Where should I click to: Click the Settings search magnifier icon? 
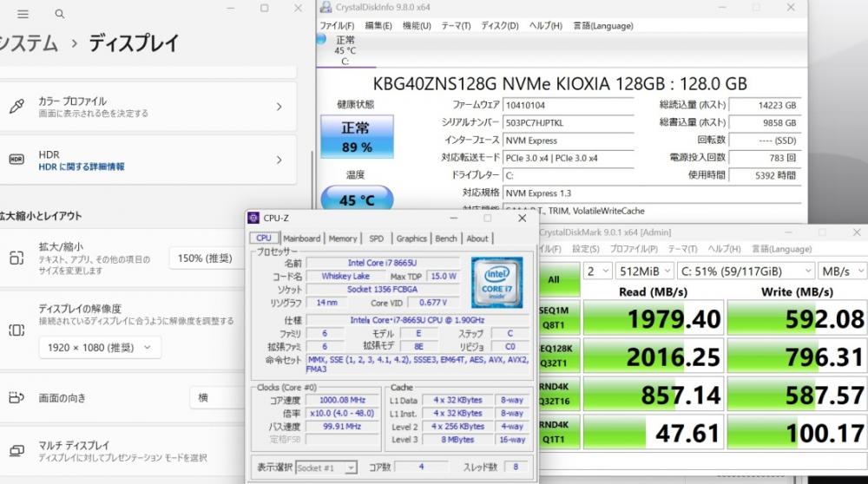point(60,15)
